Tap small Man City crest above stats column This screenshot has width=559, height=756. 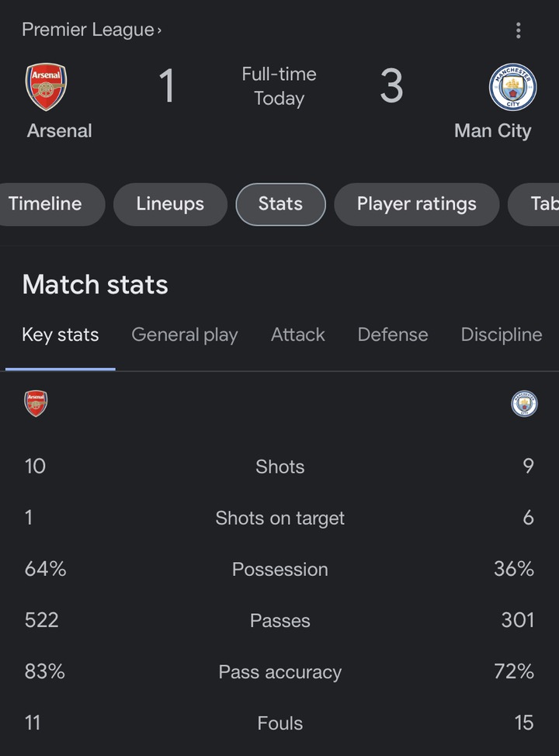pyautogui.click(x=524, y=404)
